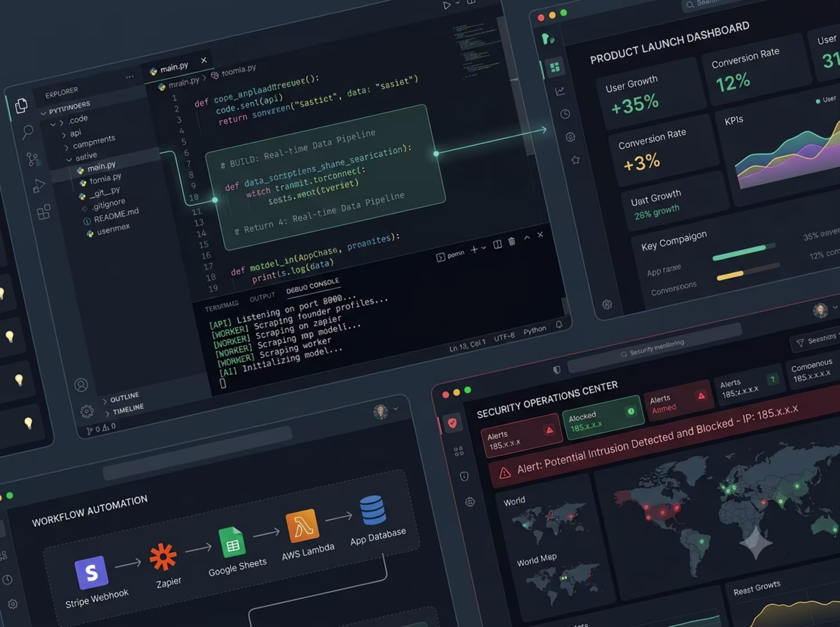The height and width of the screenshot is (627, 840).
Task: Add a new terminal with the plus icon
Action: click(474, 249)
